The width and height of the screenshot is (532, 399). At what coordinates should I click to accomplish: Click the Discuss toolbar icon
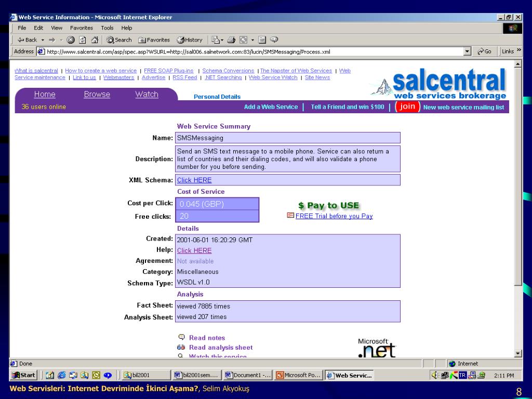[274, 40]
